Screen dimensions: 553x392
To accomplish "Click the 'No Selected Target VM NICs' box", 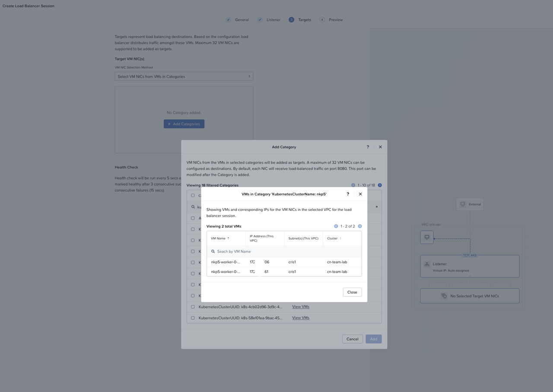I will pos(470,296).
